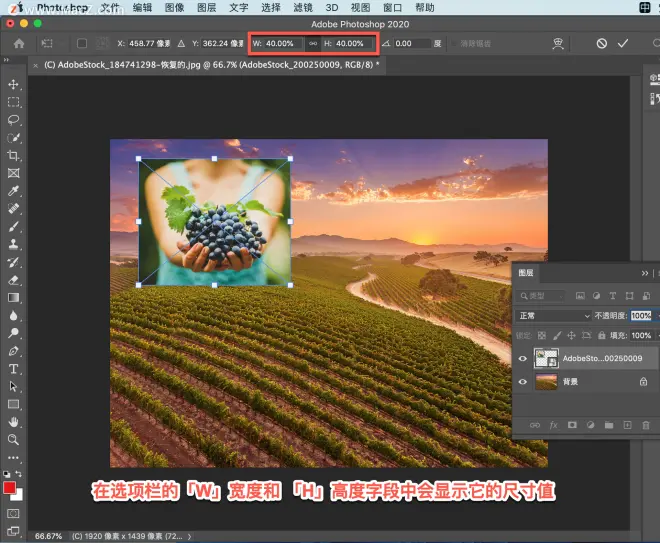Delete layer with the trash icon
Image resolution: width=660 pixels, height=543 pixels.
(x=646, y=425)
